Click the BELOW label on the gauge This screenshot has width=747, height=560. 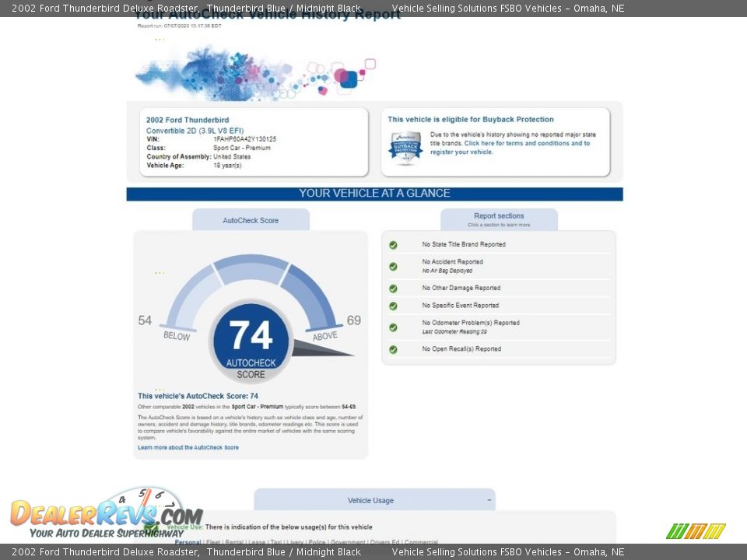click(x=177, y=336)
